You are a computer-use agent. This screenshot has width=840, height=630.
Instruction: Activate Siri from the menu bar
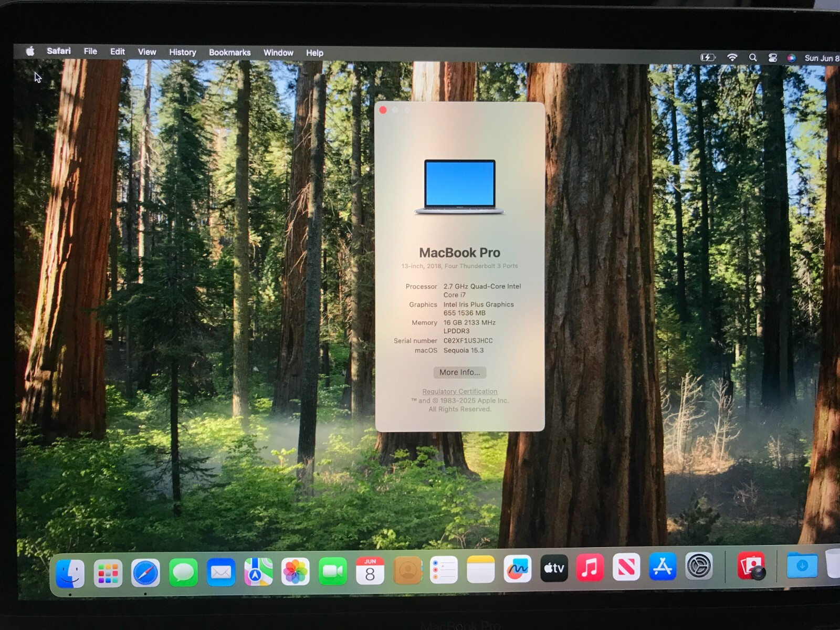click(x=791, y=58)
